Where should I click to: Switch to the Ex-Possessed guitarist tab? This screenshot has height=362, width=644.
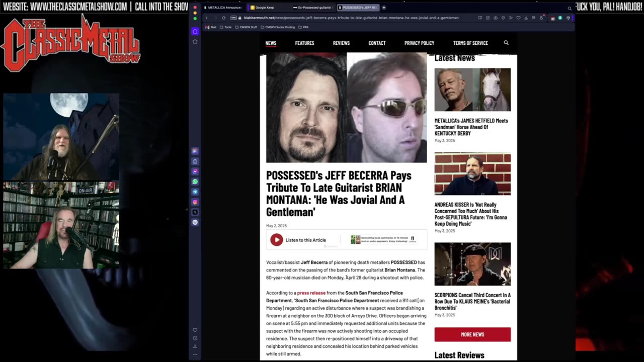[x=312, y=8]
